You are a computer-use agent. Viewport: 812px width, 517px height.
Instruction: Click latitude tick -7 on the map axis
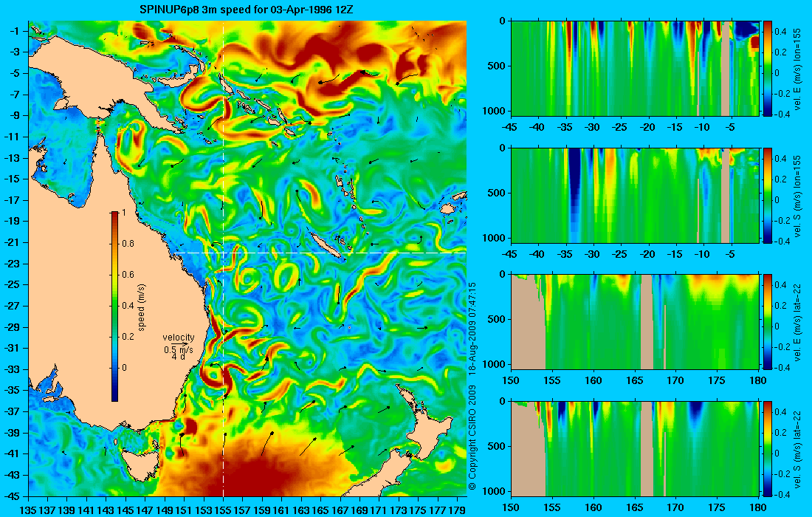pyautogui.click(x=15, y=95)
